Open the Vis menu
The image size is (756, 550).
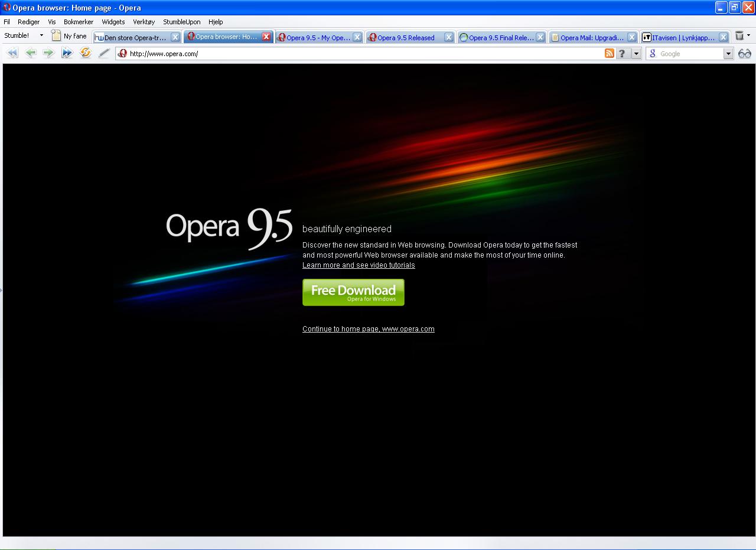point(52,22)
